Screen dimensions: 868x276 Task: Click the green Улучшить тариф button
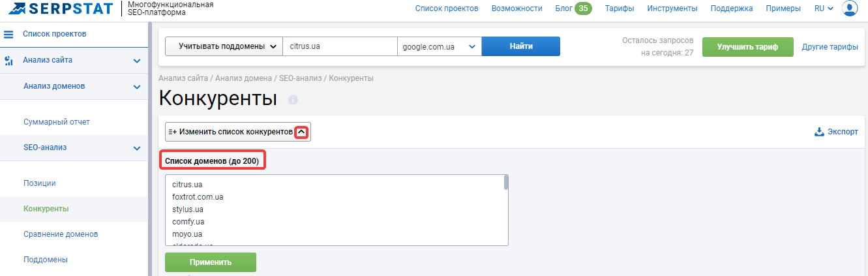click(747, 47)
